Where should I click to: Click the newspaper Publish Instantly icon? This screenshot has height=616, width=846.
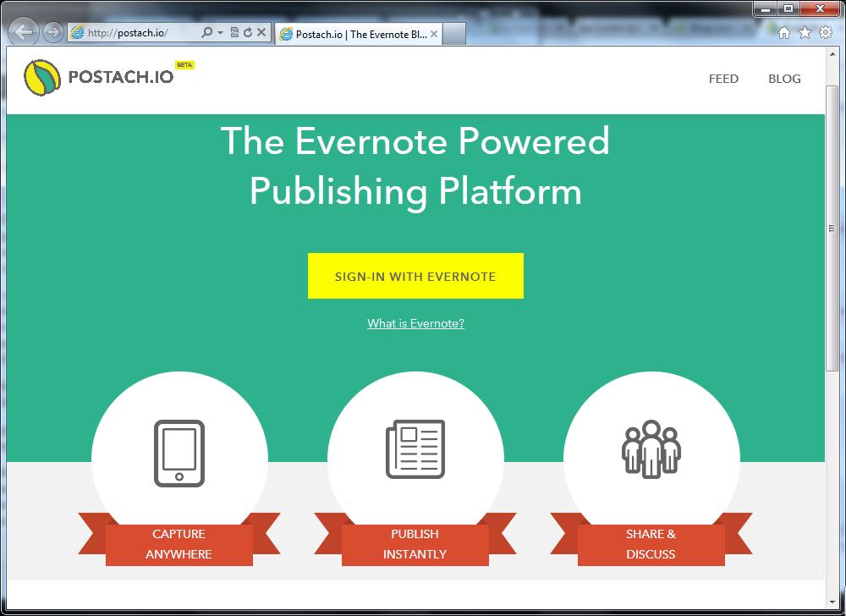click(x=415, y=448)
